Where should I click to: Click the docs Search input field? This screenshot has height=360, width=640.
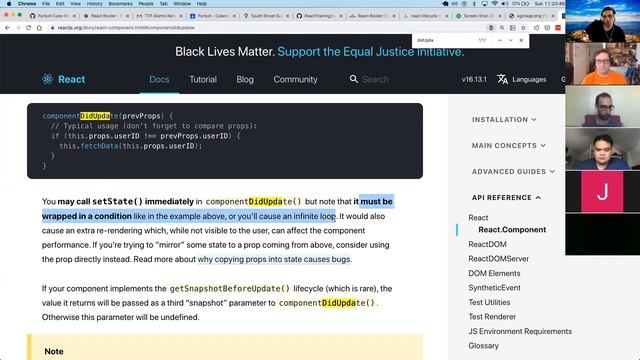(x=376, y=79)
